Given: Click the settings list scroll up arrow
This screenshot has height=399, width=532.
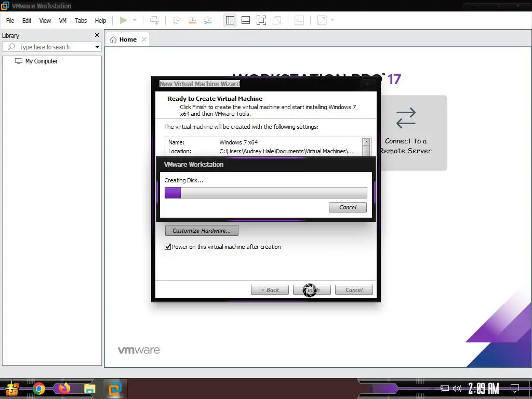Looking at the screenshot, I should coord(366,141).
